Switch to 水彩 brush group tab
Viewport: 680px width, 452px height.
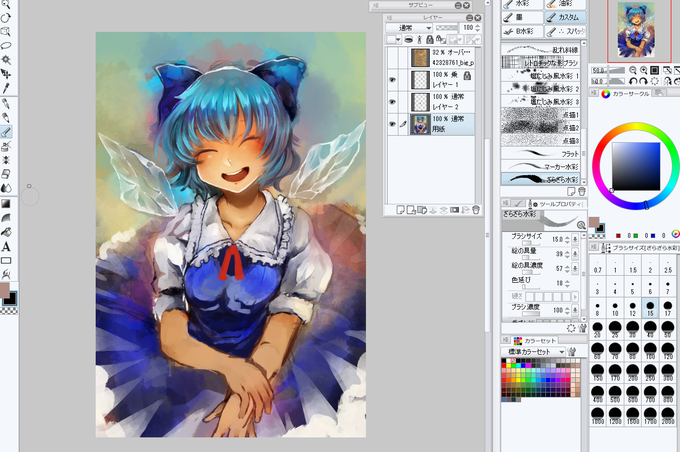point(523,4)
